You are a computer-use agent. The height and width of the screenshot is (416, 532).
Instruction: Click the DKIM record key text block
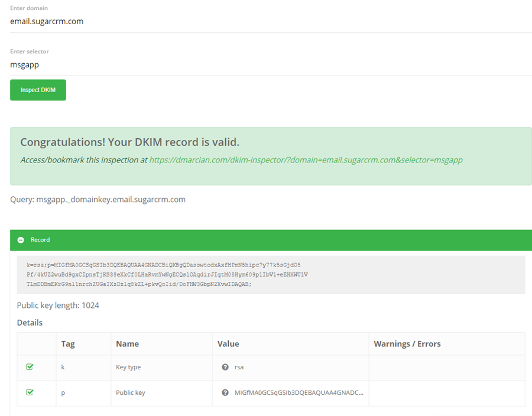[x=167, y=274]
